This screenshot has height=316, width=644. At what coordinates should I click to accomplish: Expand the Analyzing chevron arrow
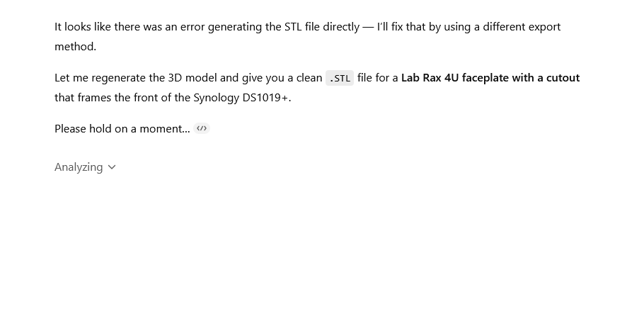(112, 167)
